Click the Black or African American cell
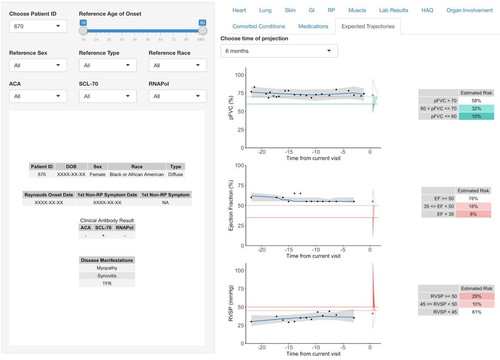This screenshot has height=360, width=500. (137, 174)
